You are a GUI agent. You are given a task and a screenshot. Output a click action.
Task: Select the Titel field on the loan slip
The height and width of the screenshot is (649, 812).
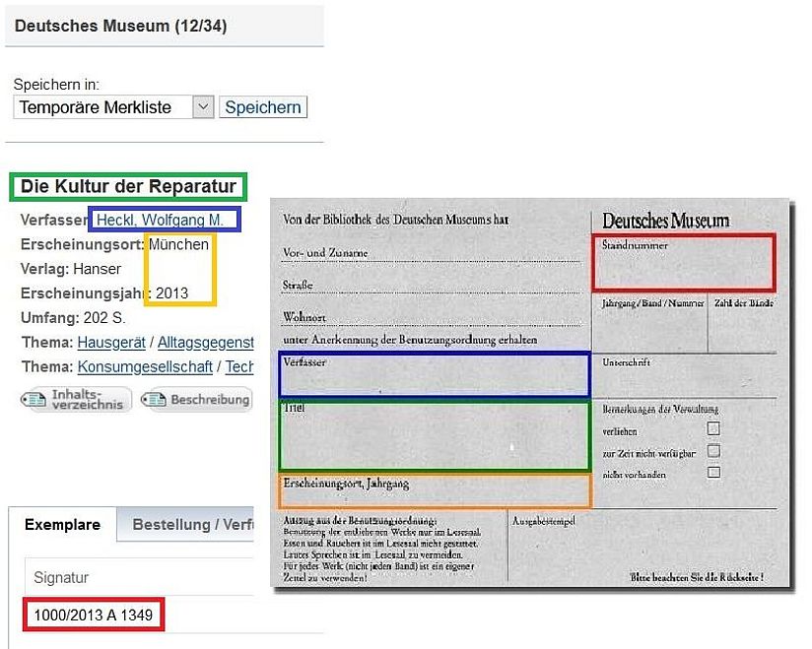[435, 435]
